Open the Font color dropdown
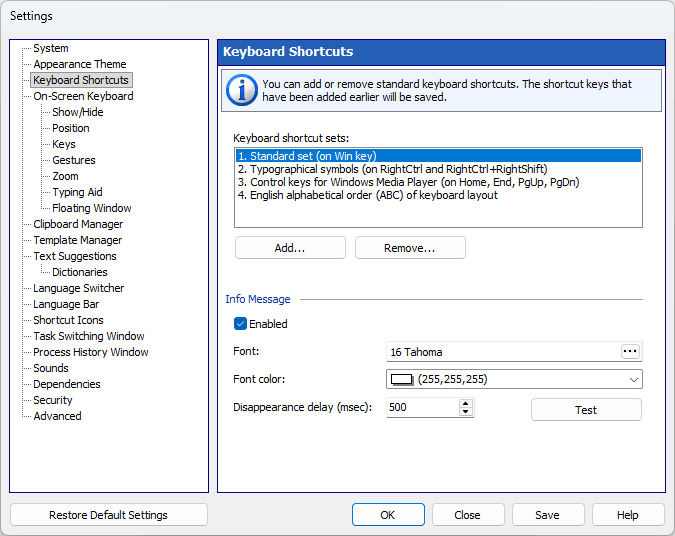This screenshot has width=675, height=536. (634, 379)
